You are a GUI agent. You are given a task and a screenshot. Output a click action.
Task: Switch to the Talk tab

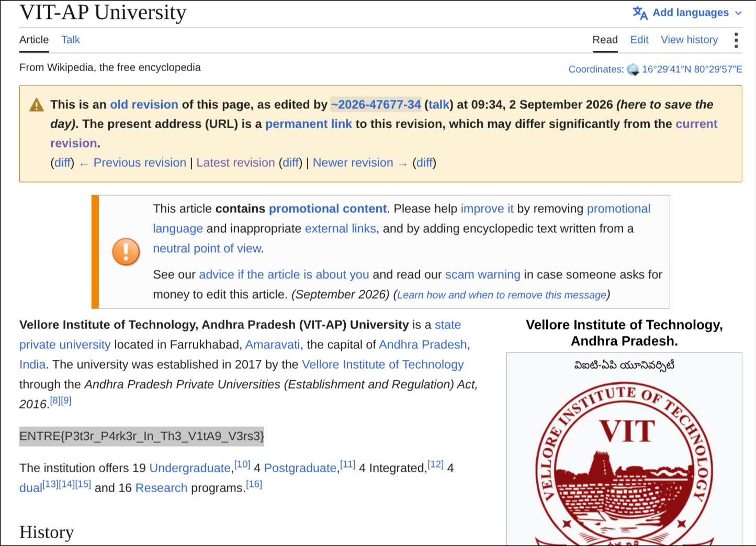point(71,40)
